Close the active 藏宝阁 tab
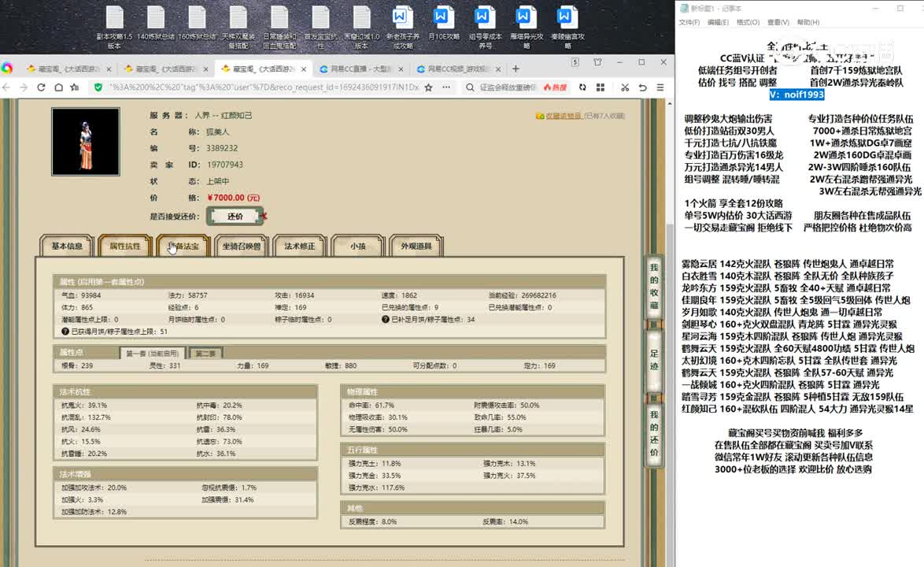 [x=304, y=69]
